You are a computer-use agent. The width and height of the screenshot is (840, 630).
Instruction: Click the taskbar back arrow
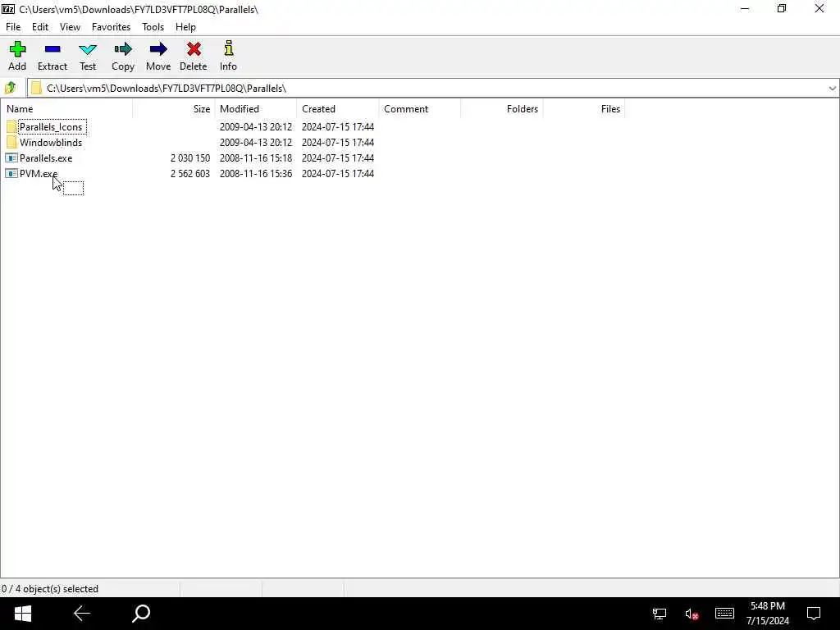pos(82,614)
